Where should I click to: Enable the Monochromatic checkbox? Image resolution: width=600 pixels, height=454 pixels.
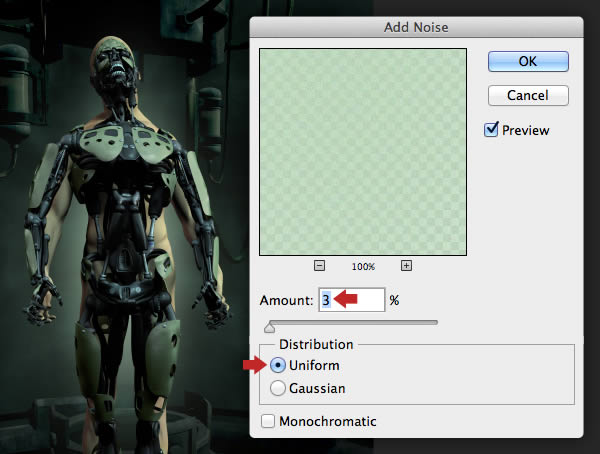268,421
